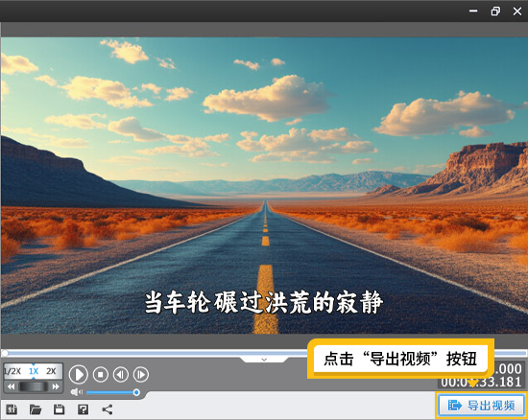Click the video preview frame
The width and height of the screenshot is (528, 420).
pos(264,185)
